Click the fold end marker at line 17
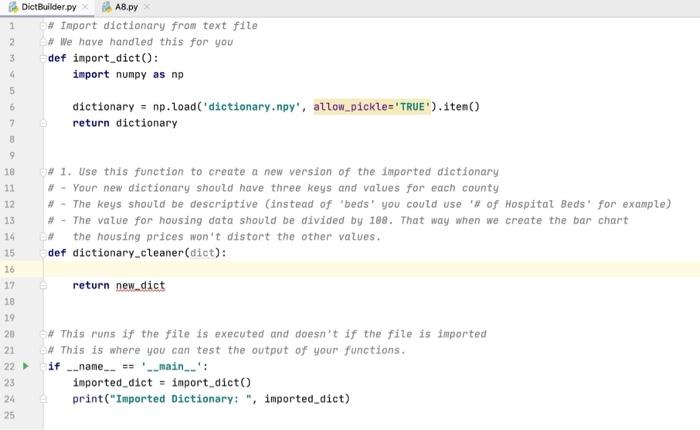Viewport: 700px width, 430px height. coord(43,285)
